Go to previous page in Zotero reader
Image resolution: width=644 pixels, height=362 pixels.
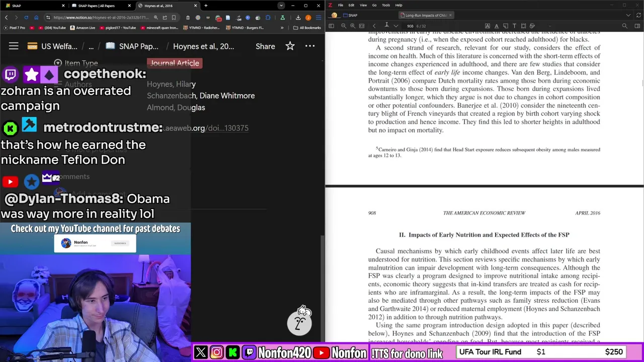point(374,26)
